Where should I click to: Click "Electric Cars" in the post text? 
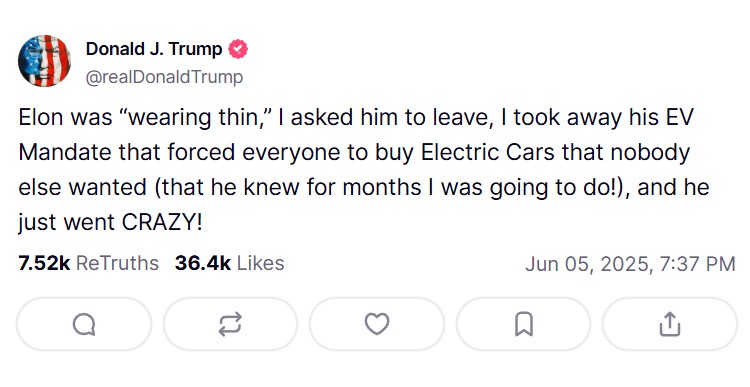(488, 152)
